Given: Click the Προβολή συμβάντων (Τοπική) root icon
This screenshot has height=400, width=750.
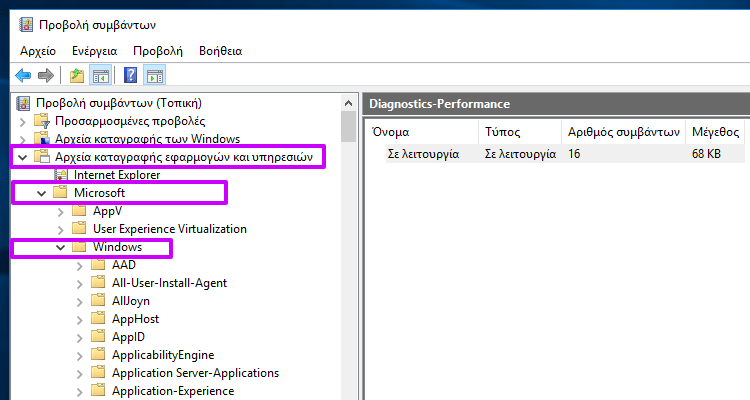Looking at the screenshot, I should (23, 103).
